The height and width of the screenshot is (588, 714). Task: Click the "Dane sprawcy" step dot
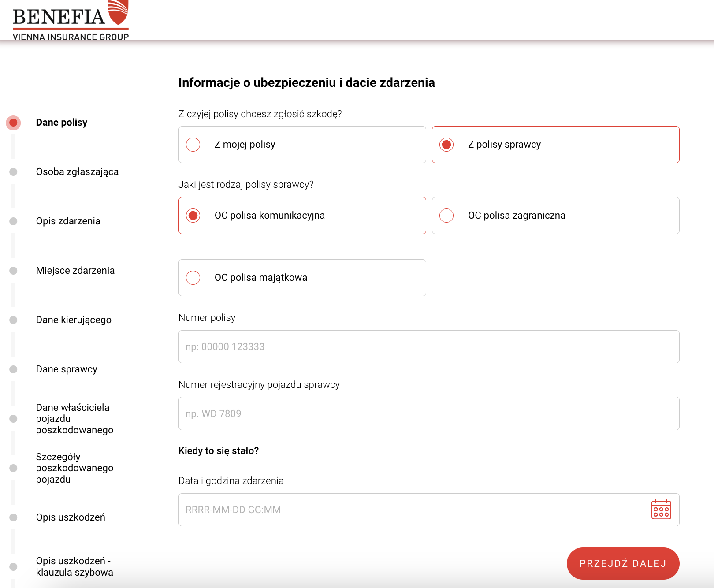tap(13, 369)
